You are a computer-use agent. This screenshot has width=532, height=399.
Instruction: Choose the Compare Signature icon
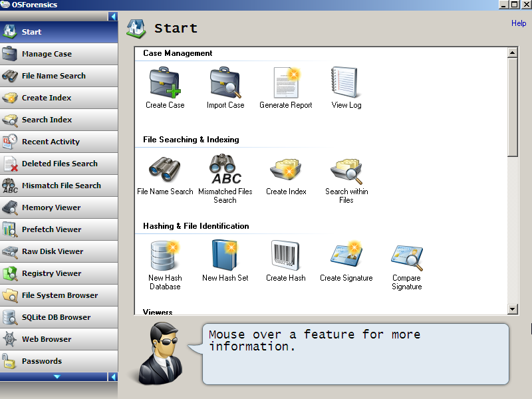(x=406, y=257)
